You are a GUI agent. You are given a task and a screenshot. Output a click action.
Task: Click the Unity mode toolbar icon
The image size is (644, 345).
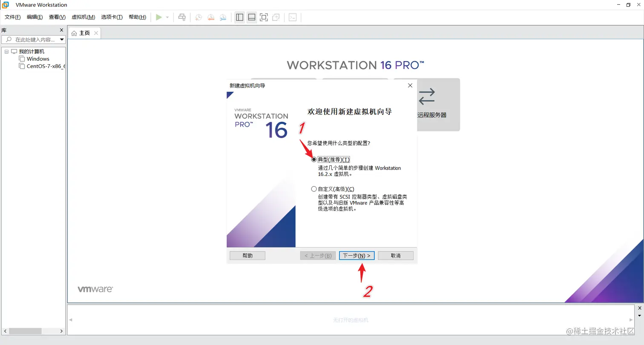point(276,17)
